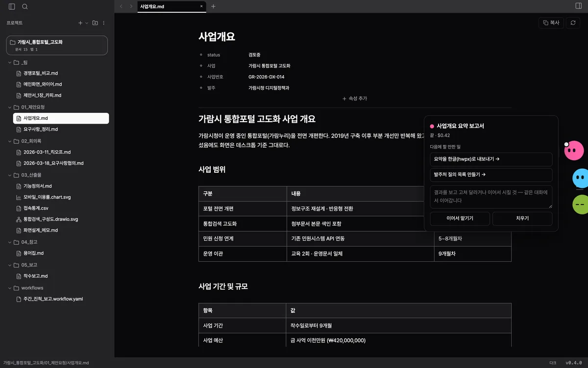The height and width of the screenshot is (368, 588).
Task: Open 화면설계_메모.md file
Action: pyautogui.click(x=61, y=230)
